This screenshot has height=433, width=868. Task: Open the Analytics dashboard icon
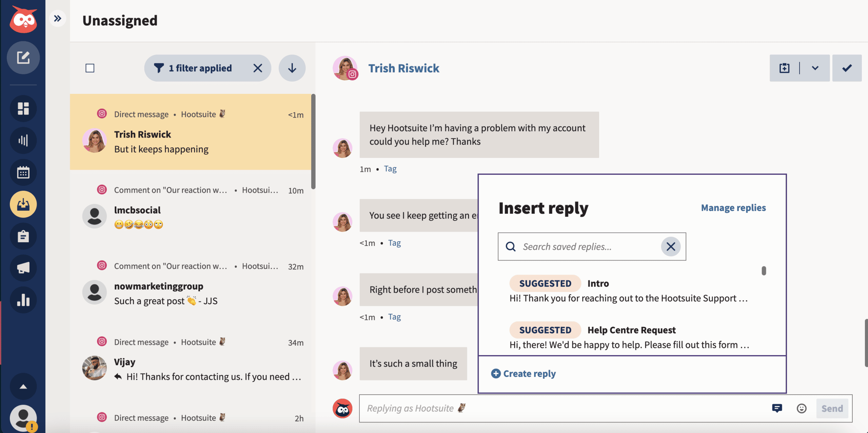23,139
